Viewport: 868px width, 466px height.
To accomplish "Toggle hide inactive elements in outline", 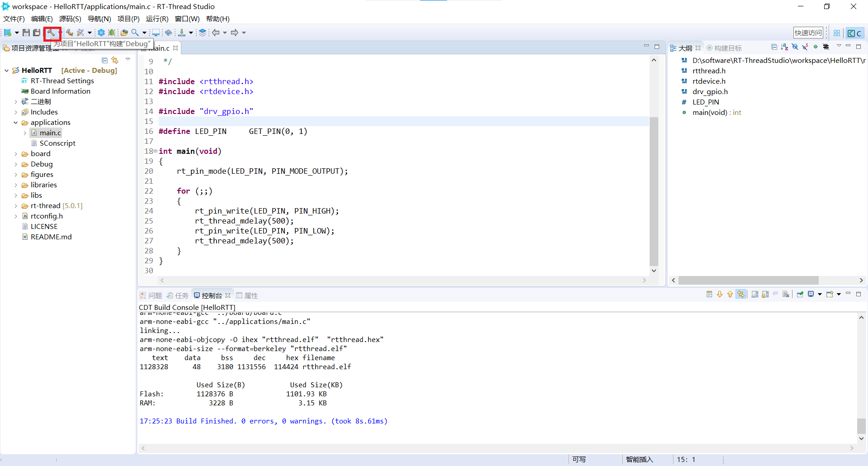I will 826,47.
